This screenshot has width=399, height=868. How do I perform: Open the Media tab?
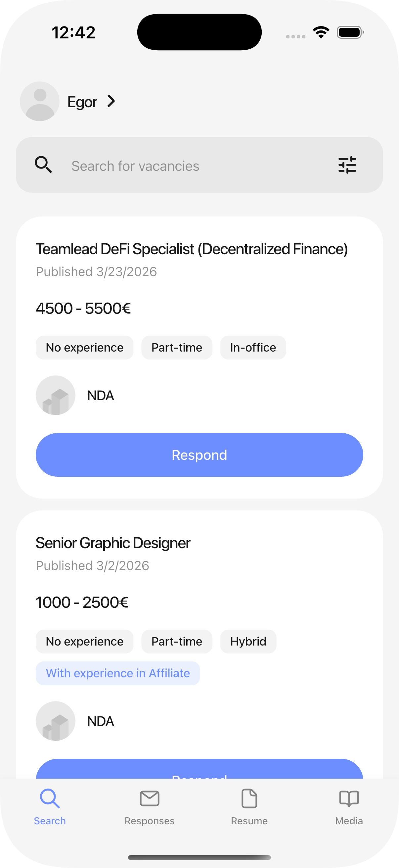click(349, 807)
